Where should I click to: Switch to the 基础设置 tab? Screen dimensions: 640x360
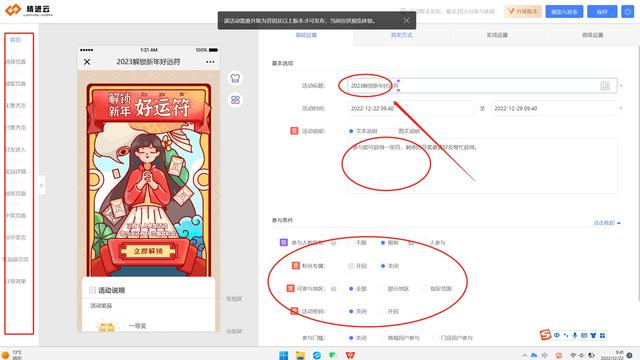click(306, 35)
